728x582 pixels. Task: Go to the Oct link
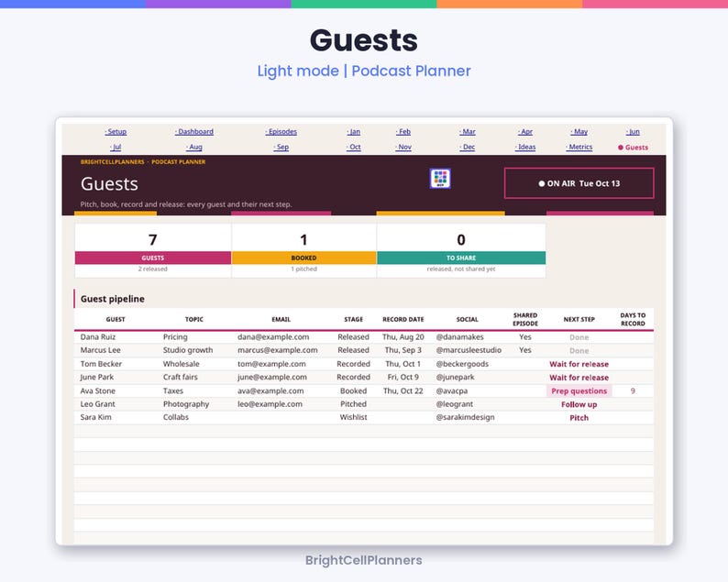click(353, 148)
